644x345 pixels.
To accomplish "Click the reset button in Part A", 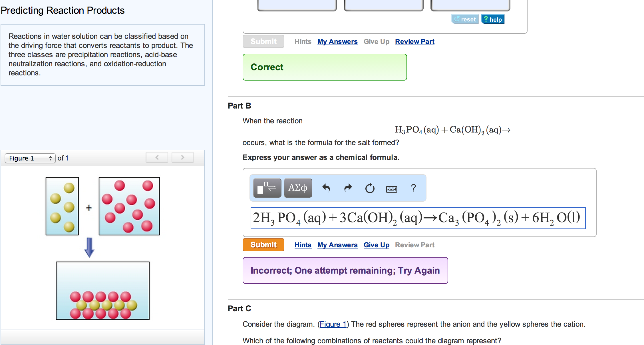I will click(465, 19).
